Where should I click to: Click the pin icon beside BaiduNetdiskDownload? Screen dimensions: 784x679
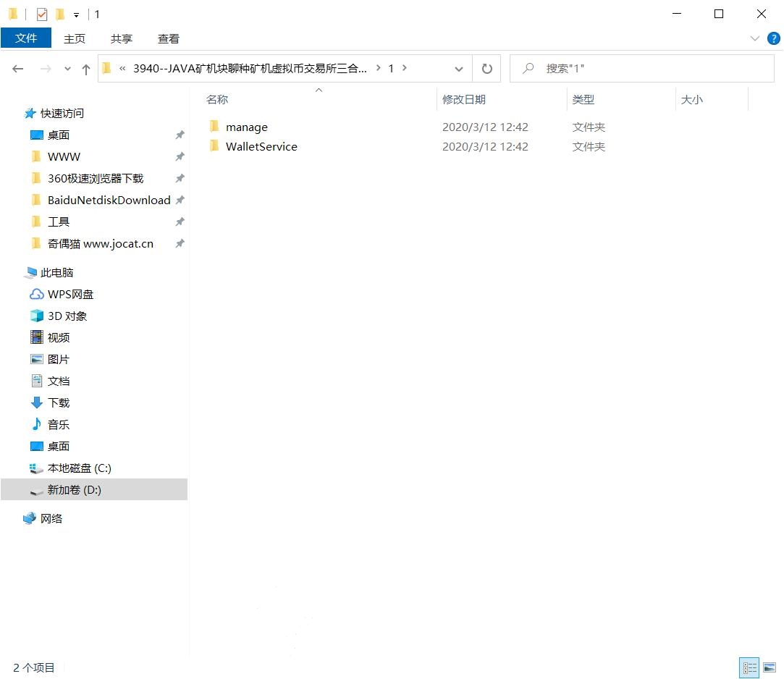180,200
